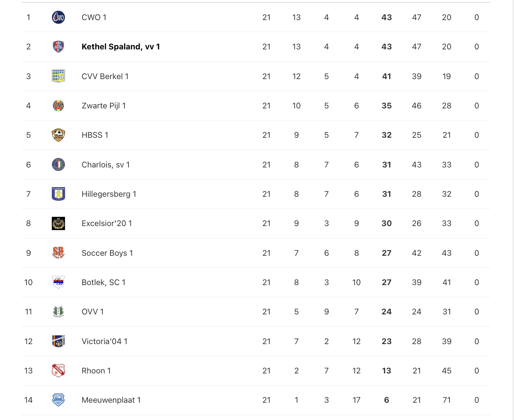Click the Zwarte Pijl club badge
The width and height of the screenshot is (514, 420).
(58, 106)
